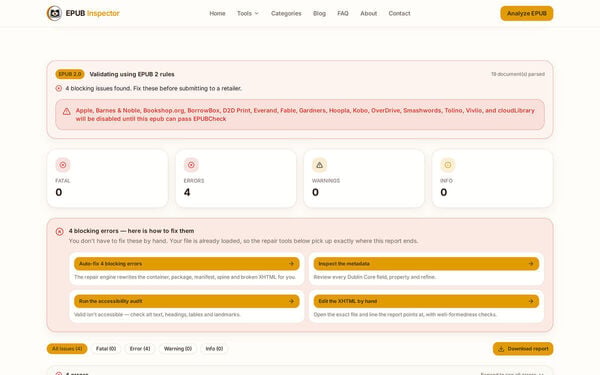The image size is (600, 375).
Task: Click the retailer warning triangle icon
Action: [x=67, y=111]
